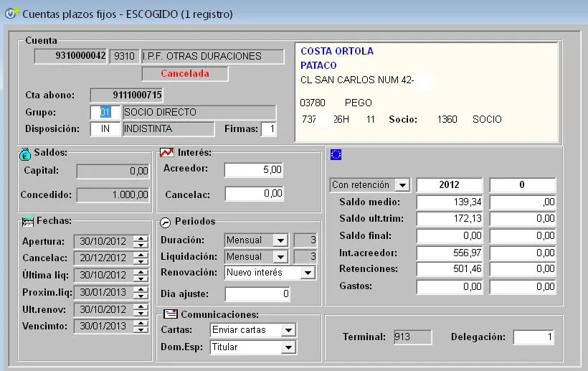Click the Saldo ult.trim value 172,13
Screen dimensions: 588x371
pyautogui.click(x=450, y=218)
